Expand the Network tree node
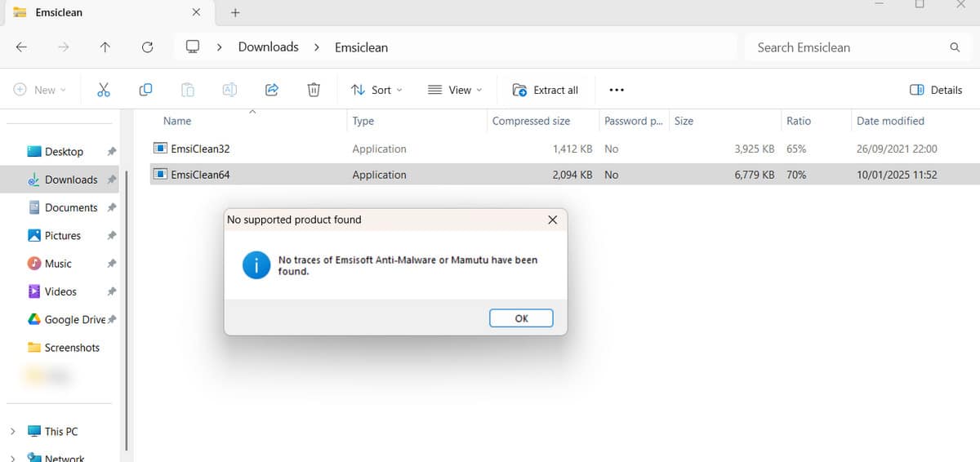 (12, 458)
